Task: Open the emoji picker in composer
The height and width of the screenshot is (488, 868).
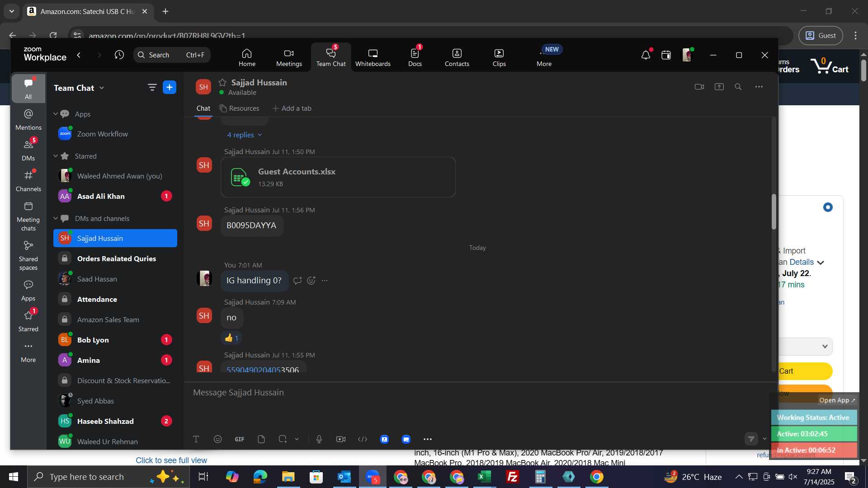Action: coord(218,439)
